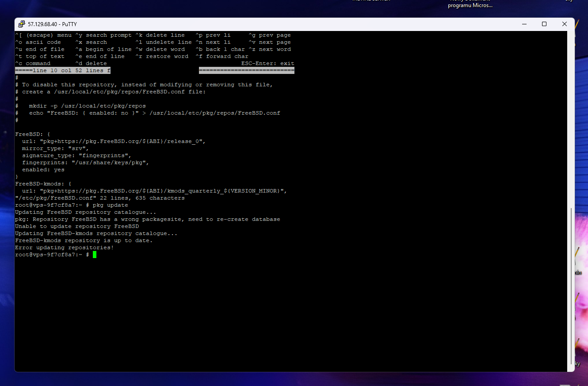
Task: Click the "FreeBSD-kmods: {" section header
Action: coord(43,184)
